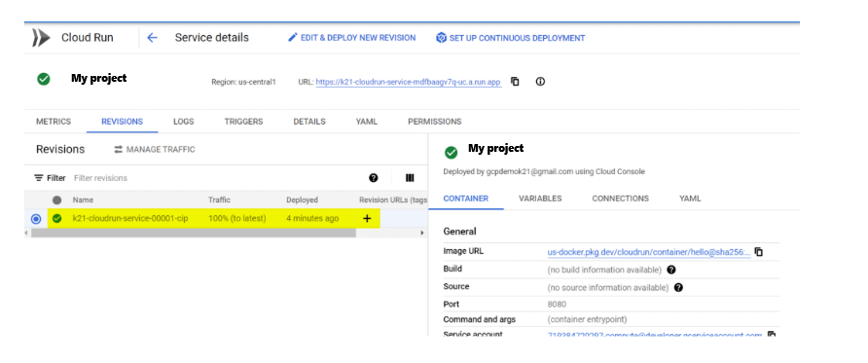This screenshot has width=868, height=363.
Task: Click the scrollbar right arrow
Action: click(x=422, y=233)
